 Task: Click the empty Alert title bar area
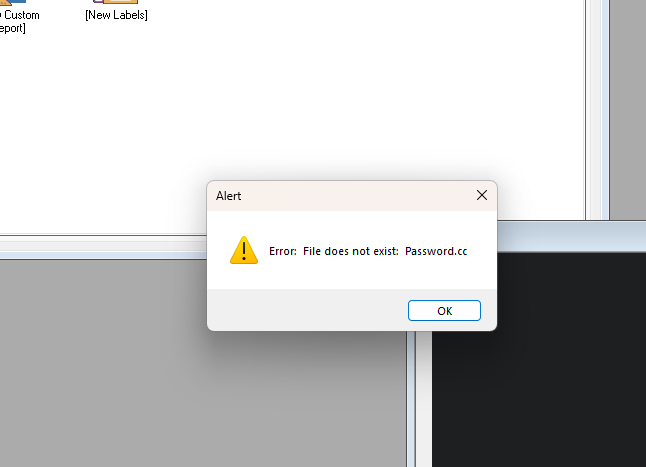point(354,196)
